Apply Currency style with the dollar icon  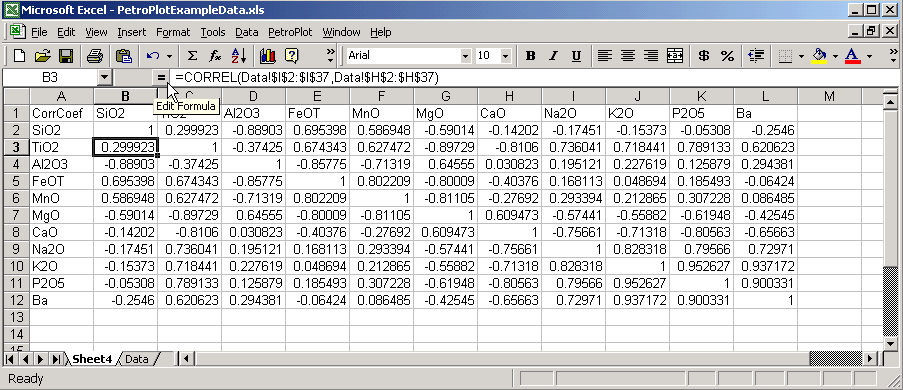[x=703, y=56]
